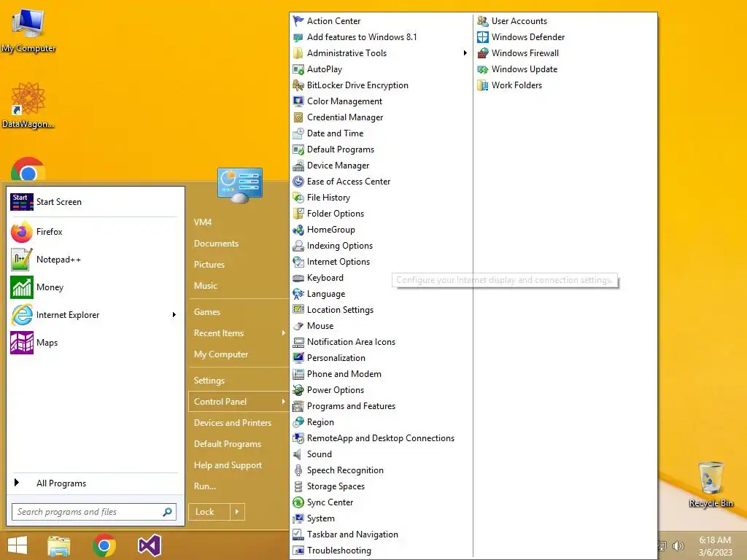Viewport: 747px width, 560px height.
Task: Open the Money app icon
Action: click(22, 287)
